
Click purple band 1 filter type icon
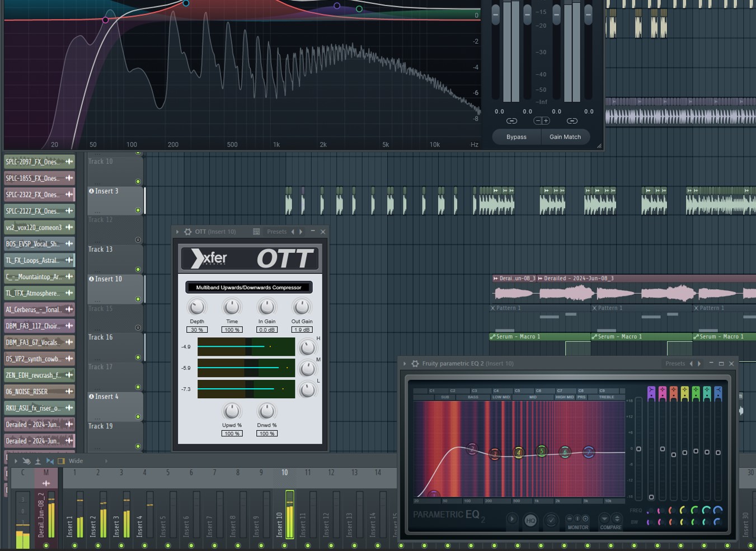coord(651,393)
